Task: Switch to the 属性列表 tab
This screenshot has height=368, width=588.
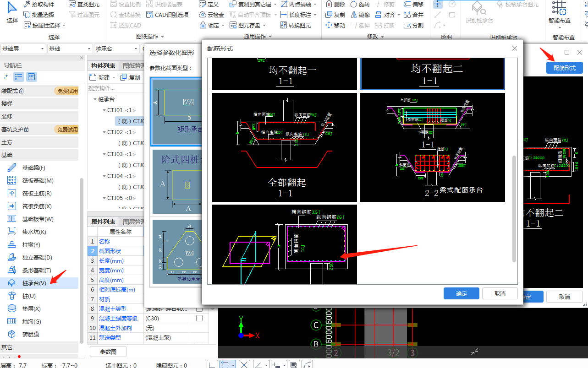Action: pyautogui.click(x=103, y=222)
